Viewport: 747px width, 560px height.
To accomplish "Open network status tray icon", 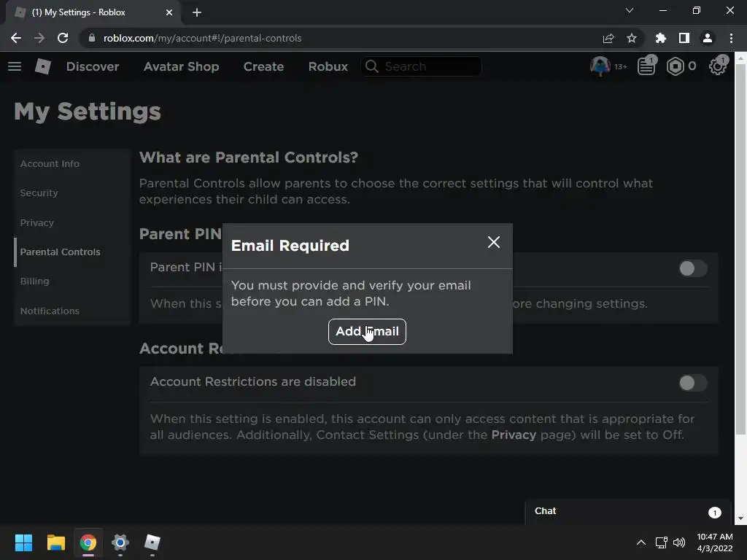I will tap(661, 542).
